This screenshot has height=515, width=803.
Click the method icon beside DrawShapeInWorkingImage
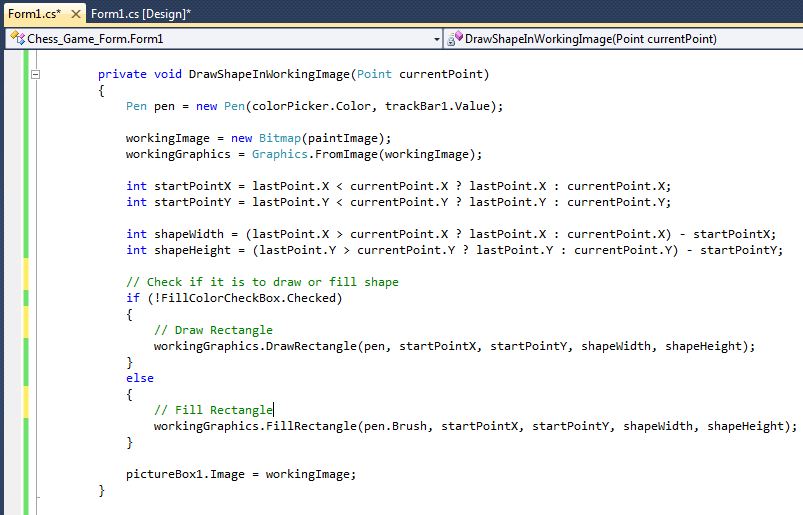[455, 38]
